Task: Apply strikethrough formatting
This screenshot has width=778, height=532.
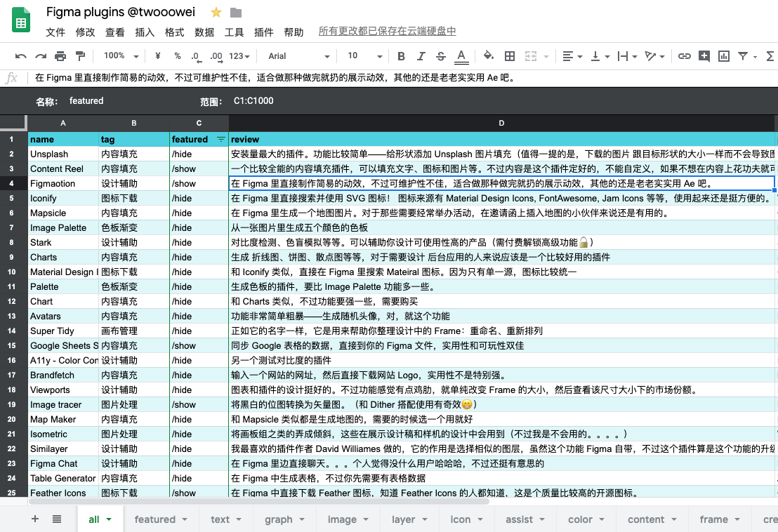Action: pyautogui.click(x=441, y=56)
